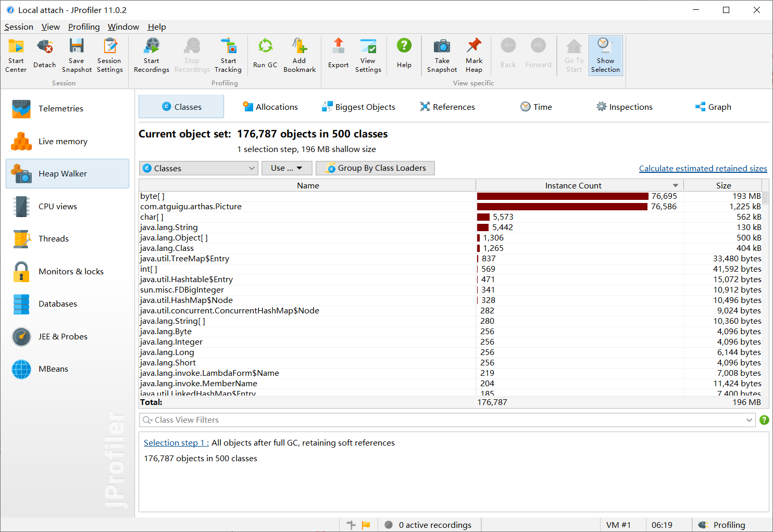Open the Time view tab

[536, 107]
